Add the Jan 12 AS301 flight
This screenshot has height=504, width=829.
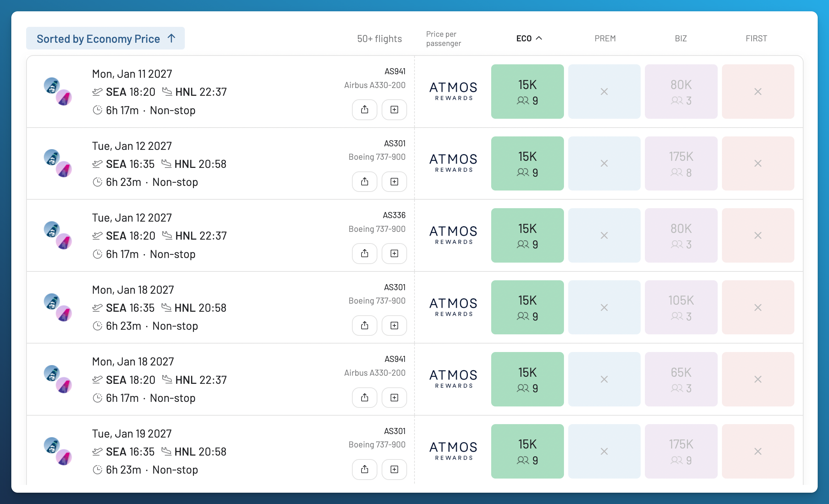coord(394,182)
